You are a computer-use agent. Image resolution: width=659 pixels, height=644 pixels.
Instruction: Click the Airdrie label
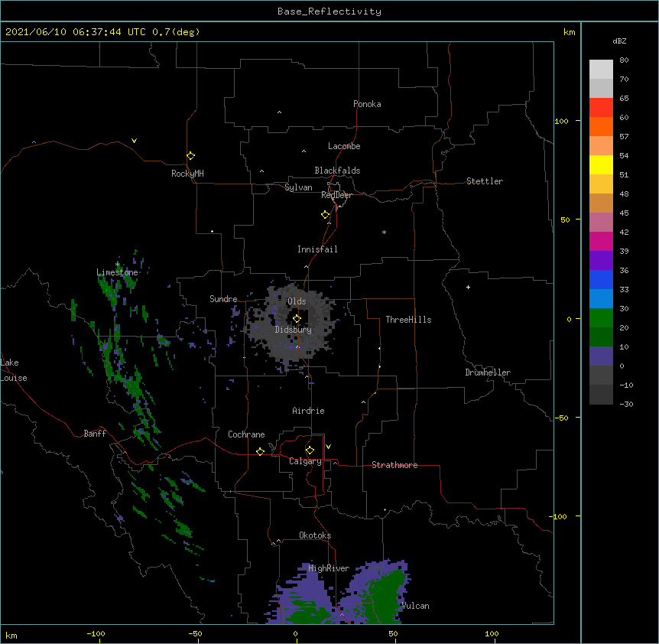point(309,411)
